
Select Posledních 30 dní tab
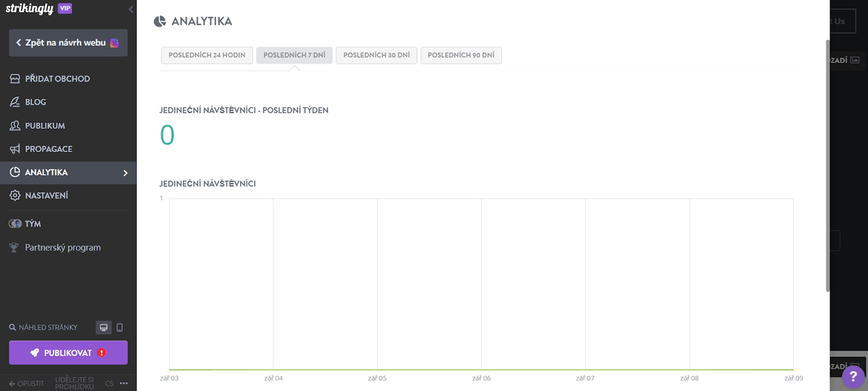376,56
